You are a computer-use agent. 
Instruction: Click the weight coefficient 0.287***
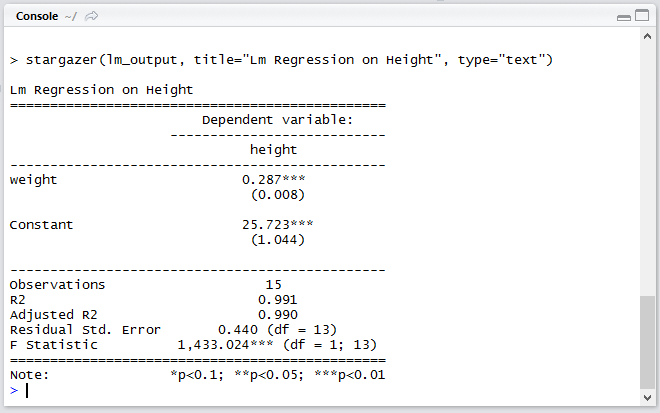[x=273, y=179]
